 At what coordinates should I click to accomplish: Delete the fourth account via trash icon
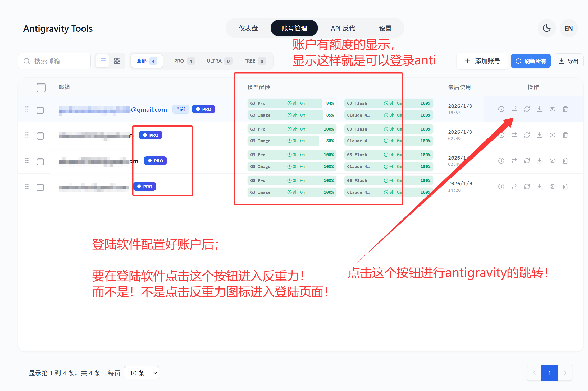[565, 187]
